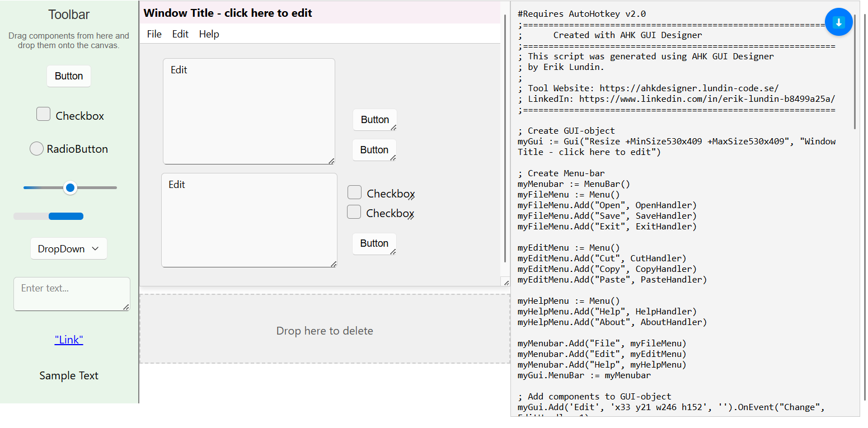Click resize handle of top Edit box
The height and width of the screenshot is (428, 868).
point(331,161)
